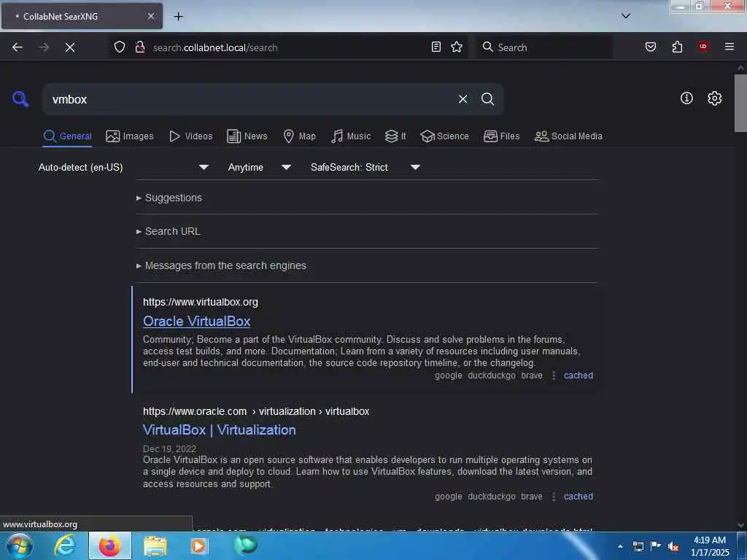The height and width of the screenshot is (560, 747).
Task: Open Windows Media Player from taskbar
Action: (199, 546)
